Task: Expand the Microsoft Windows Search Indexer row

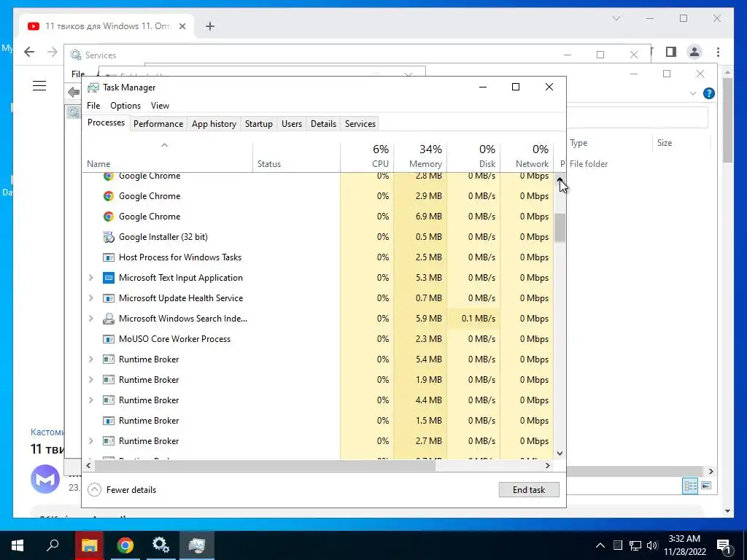Action: (x=91, y=319)
